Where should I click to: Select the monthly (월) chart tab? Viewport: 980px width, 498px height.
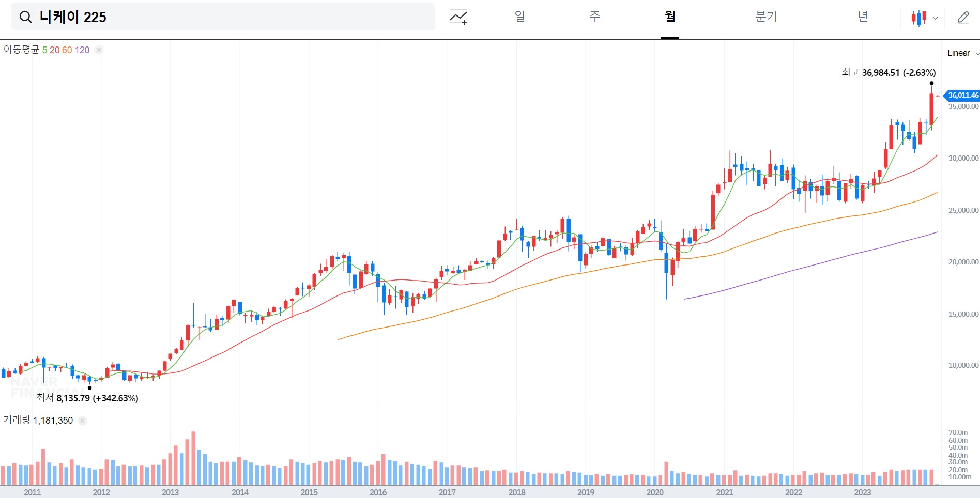(670, 17)
